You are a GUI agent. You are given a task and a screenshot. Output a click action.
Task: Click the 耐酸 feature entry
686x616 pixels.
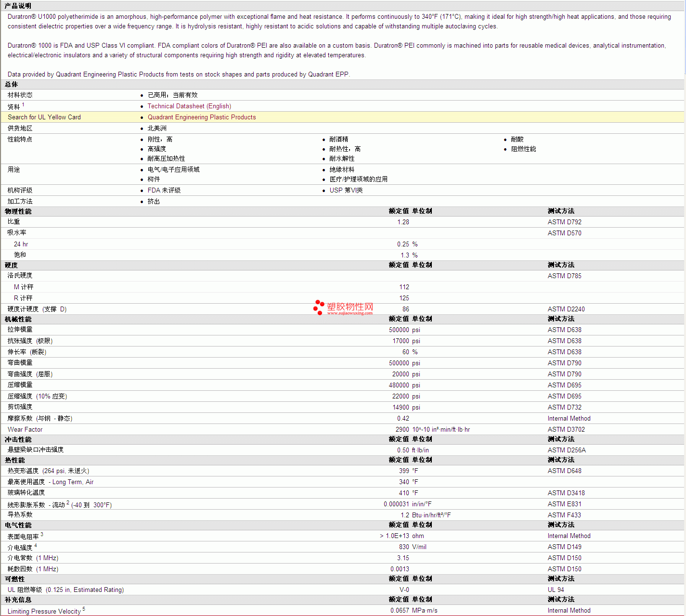click(517, 140)
